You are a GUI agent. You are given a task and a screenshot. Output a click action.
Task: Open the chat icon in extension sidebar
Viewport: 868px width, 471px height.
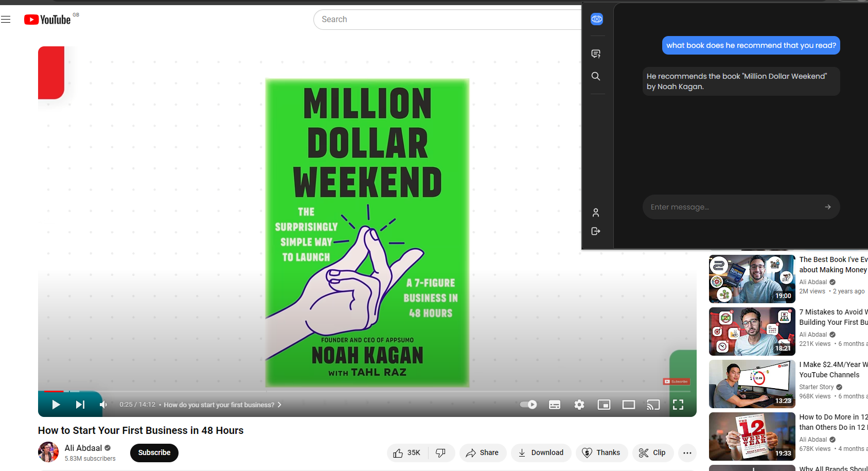596,54
